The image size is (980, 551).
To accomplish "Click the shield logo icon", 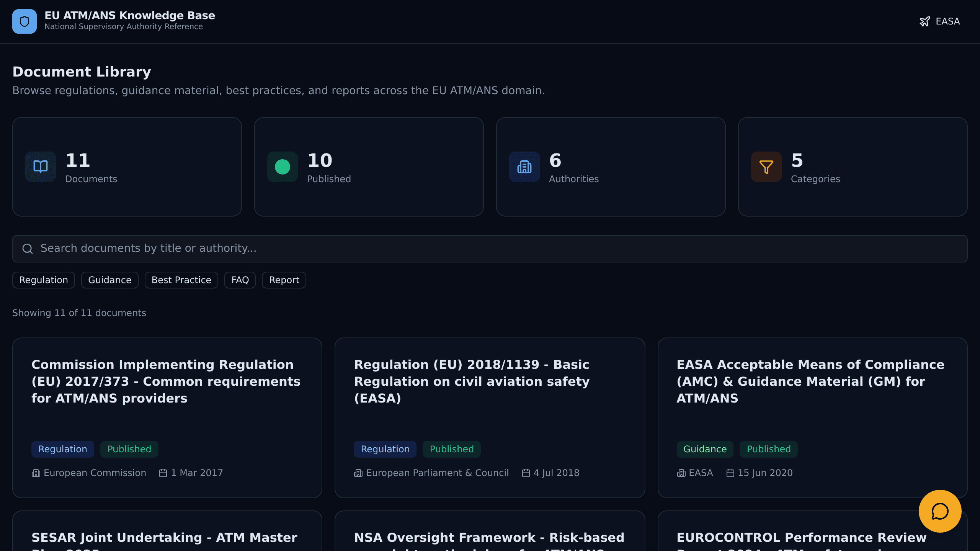I will [24, 21].
